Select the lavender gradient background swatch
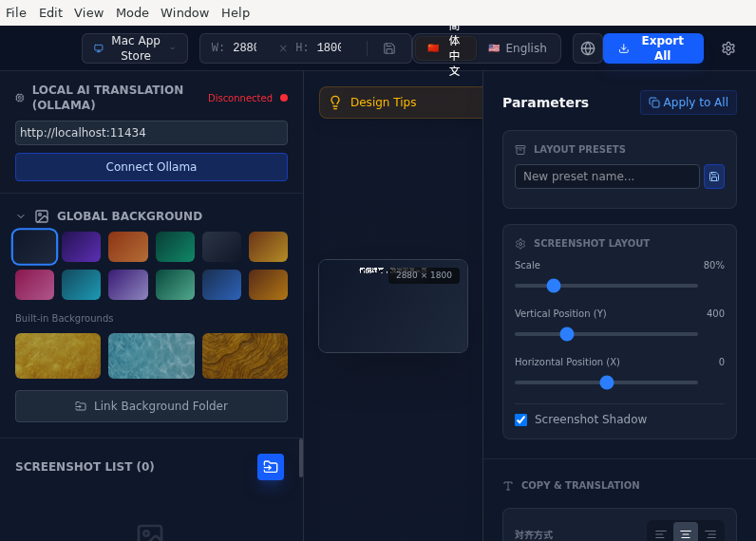 pos(128,285)
